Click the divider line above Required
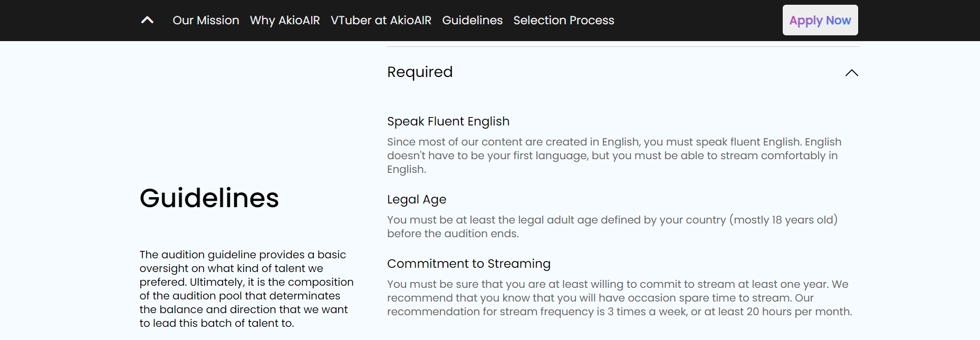The height and width of the screenshot is (340, 980). pyautogui.click(x=623, y=46)
